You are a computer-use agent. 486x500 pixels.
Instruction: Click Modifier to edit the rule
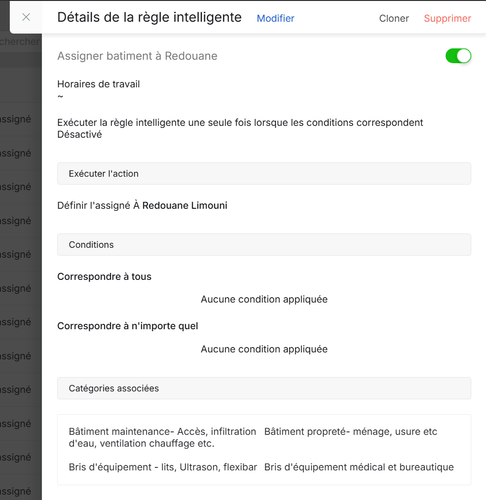tap(275, 18)
